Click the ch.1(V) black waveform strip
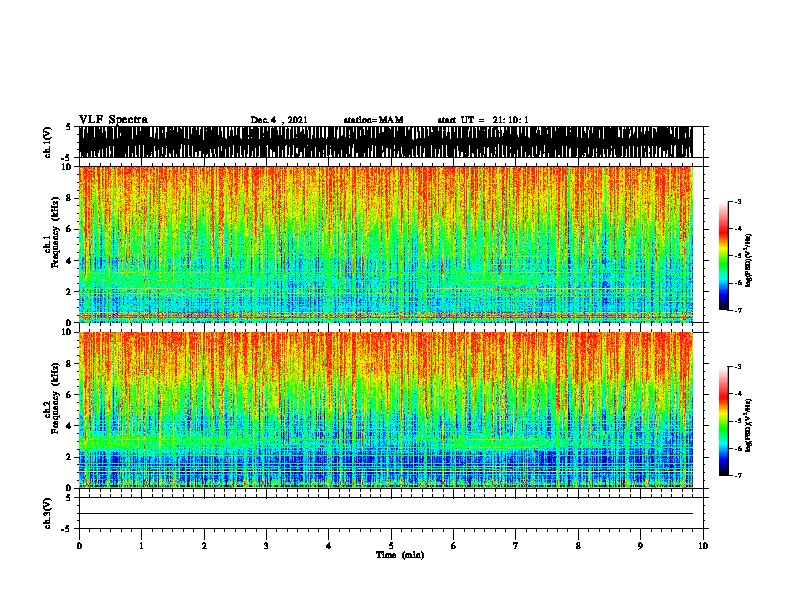 [x=386, y=142]
